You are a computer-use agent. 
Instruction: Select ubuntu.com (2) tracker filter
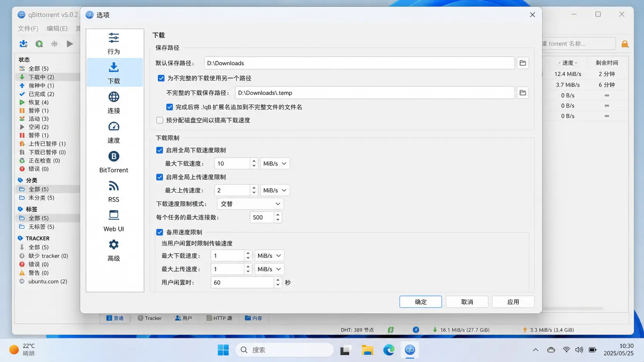tap(48, 281)
